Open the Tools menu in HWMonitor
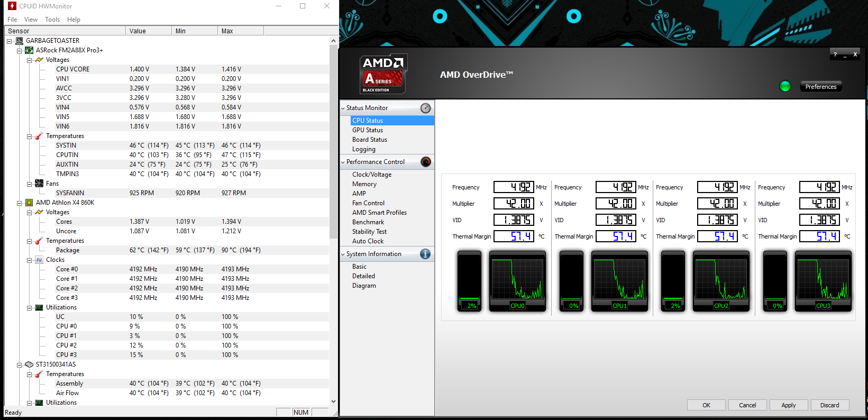Image resolution: width=868 pixels, height=420 pixels. pyautogui.click(x=52, y=20)
